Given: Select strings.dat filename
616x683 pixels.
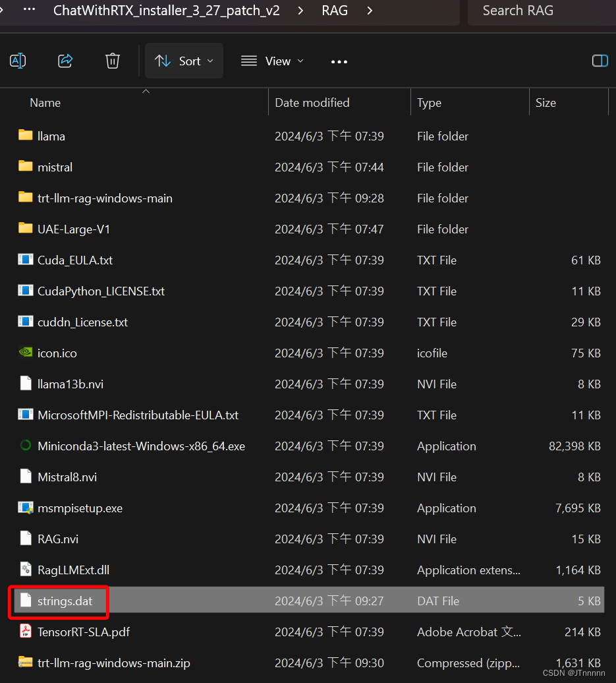Looking at the screenshot, I should tap(65, 601).
